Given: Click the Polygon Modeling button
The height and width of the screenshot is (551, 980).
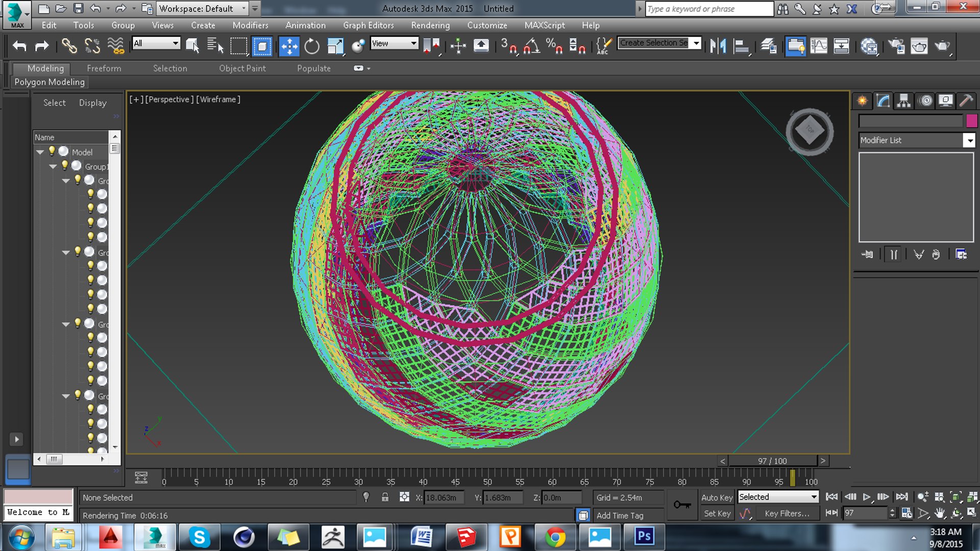Looking at the screenshot, I should 50,82.
